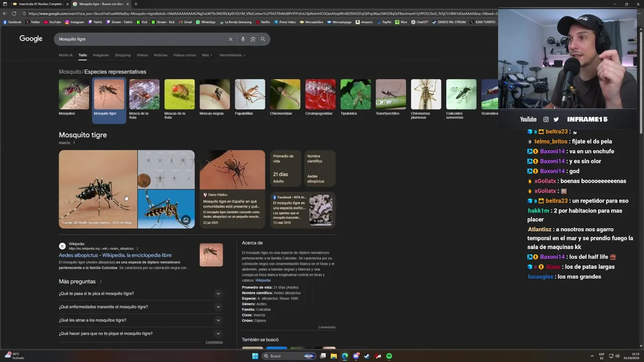Click Wikipedia link in Acerca de text

(263, 280)
